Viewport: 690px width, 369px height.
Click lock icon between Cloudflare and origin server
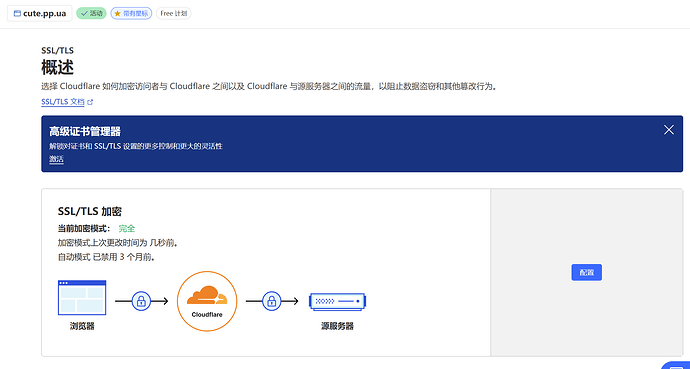[272, 301]
